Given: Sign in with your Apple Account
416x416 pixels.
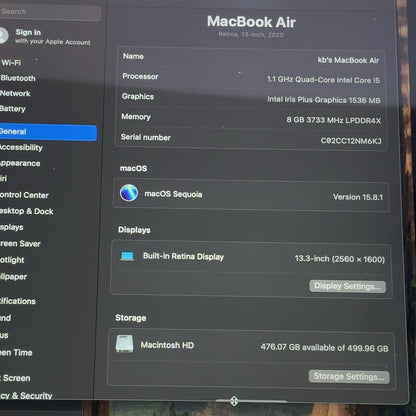Looking at the screenshot, I should (53, 37).
